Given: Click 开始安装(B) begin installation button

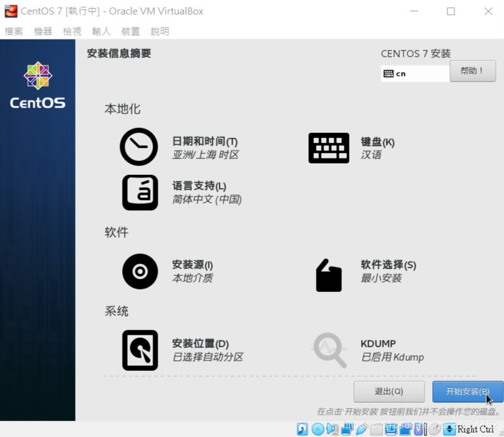Looking at the screenshot, I should [468, 392].
